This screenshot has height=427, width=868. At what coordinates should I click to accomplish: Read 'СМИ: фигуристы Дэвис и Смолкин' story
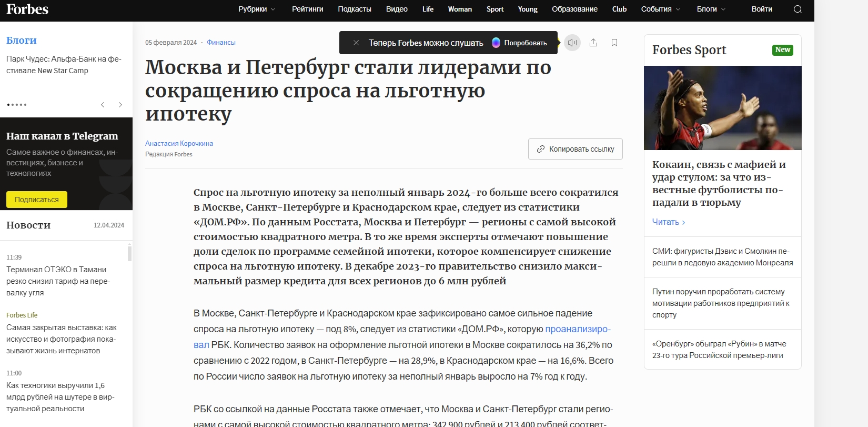[722, 257]
